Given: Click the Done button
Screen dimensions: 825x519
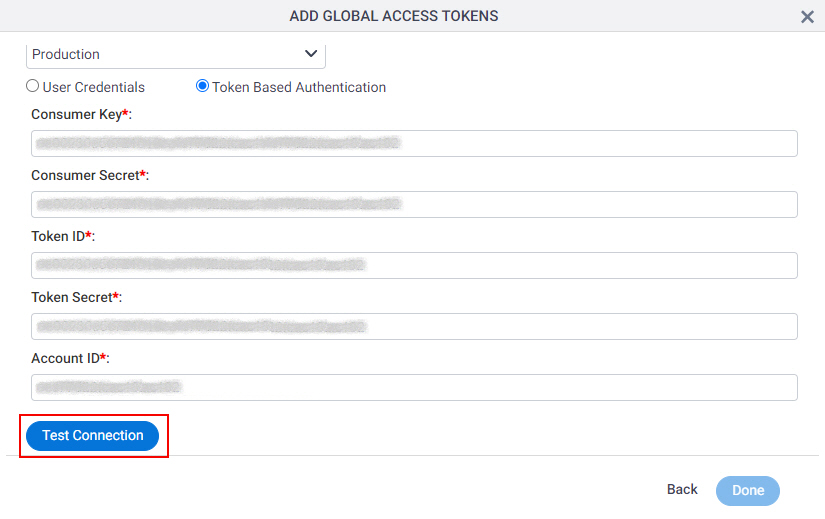Looking at the screenshot, I should click(x=748, y=491).
